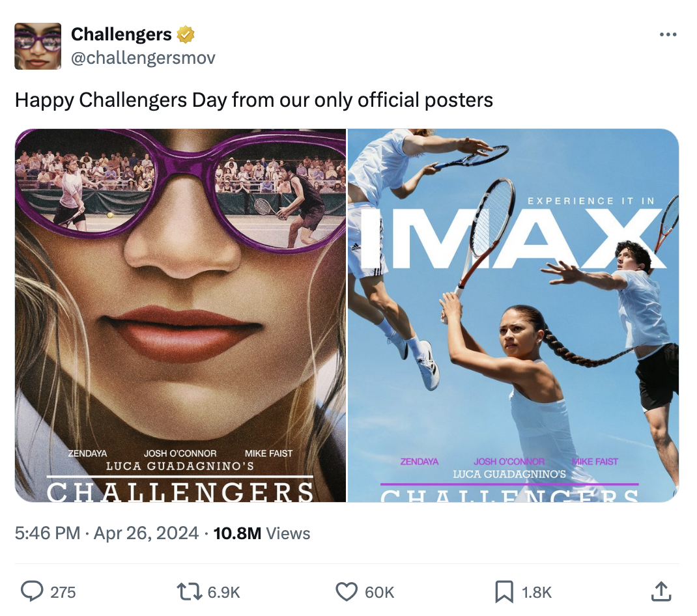Viewport: 697px width, 616px height.
Task: Click the 6.9K reposts count
Action: pos(223,593)
